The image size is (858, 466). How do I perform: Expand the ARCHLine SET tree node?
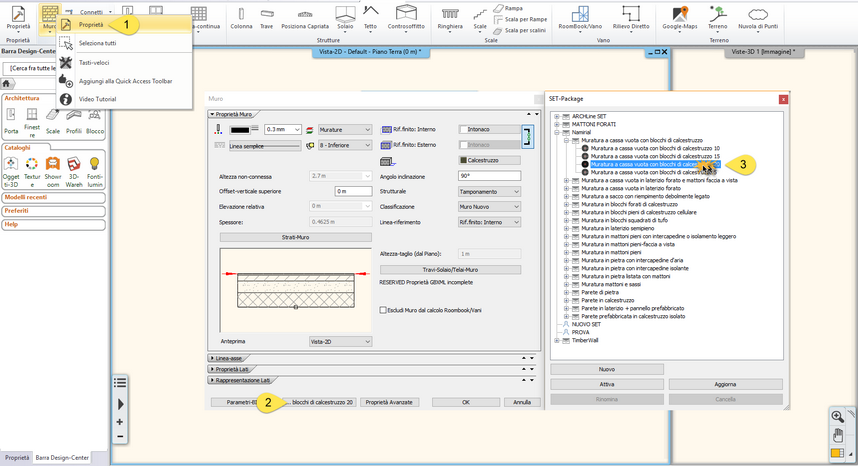click(557, 116)
